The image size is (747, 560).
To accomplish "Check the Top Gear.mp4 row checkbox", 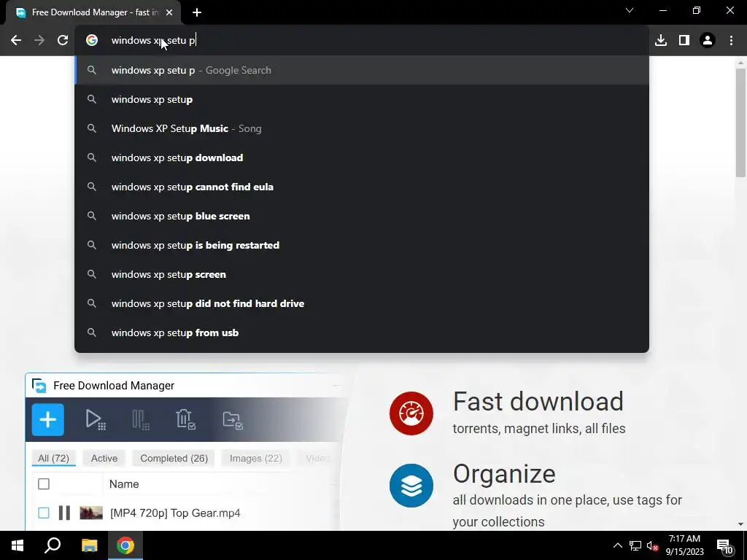I will (x=43, y=513).
